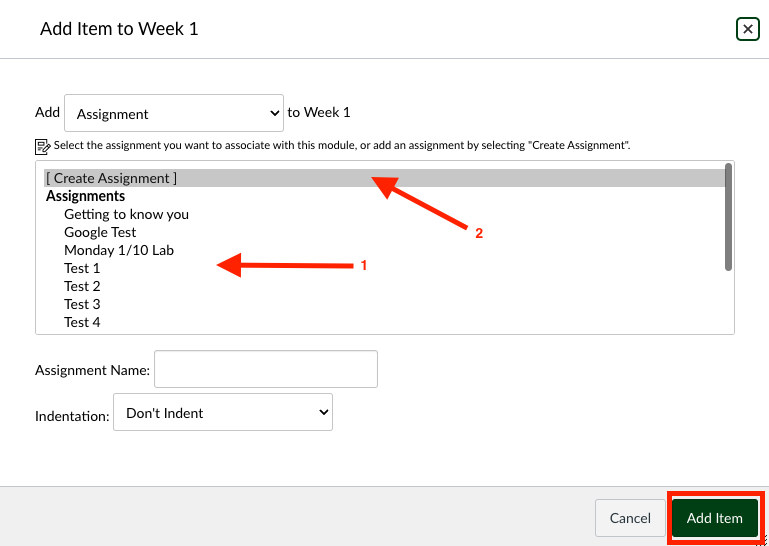Click the Cancel button
Screen dimensions: 769x546
pos(630,518)
